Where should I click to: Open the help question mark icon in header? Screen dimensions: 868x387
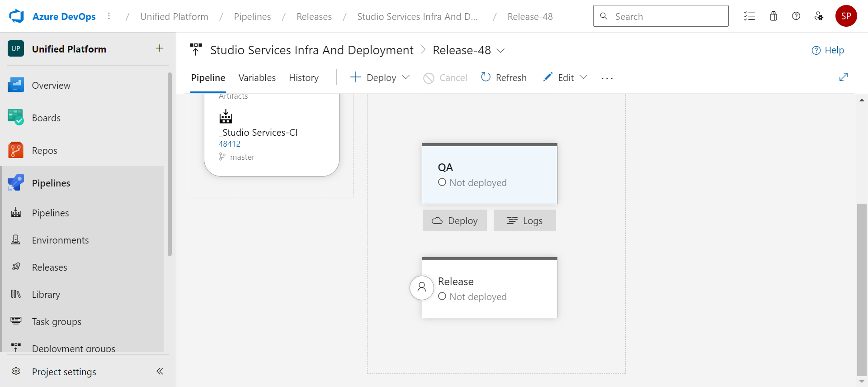(796, 16)
